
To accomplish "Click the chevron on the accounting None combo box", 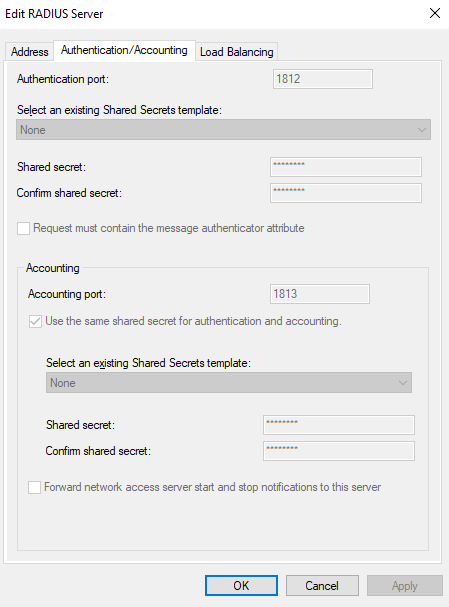I will (403, 382).
